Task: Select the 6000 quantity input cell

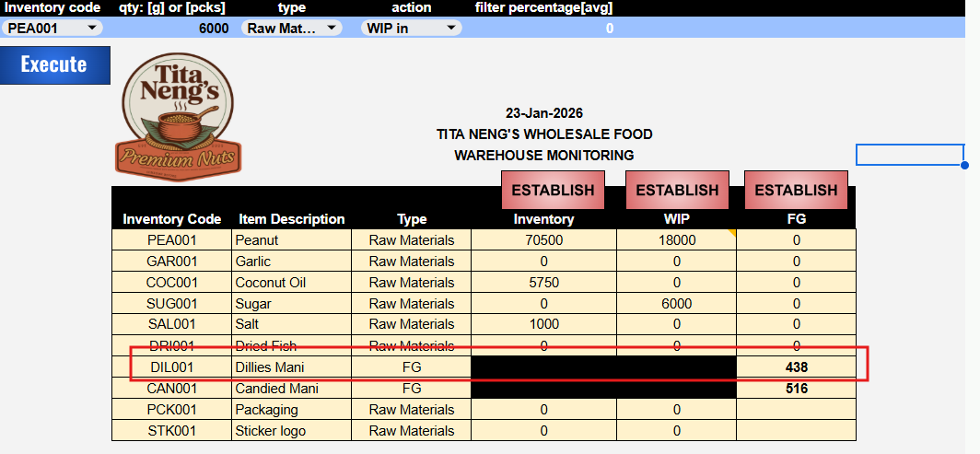Action: (172, 28)
